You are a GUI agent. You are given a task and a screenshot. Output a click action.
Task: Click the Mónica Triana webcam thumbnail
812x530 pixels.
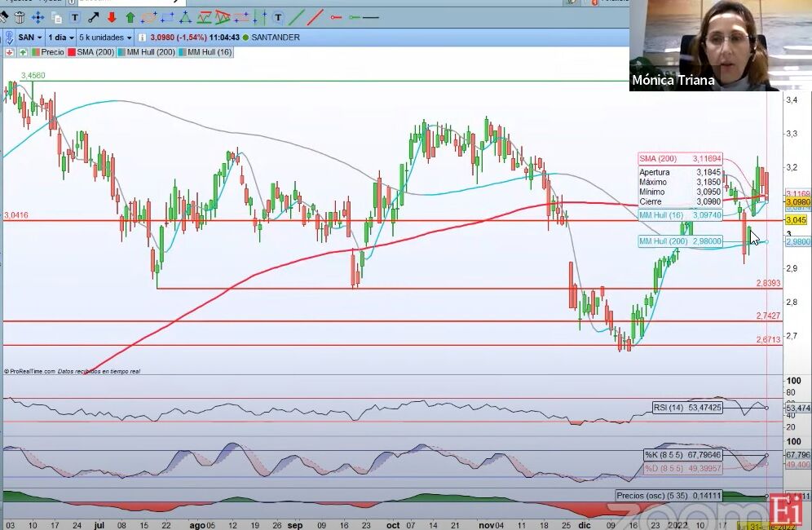(721, 45)
